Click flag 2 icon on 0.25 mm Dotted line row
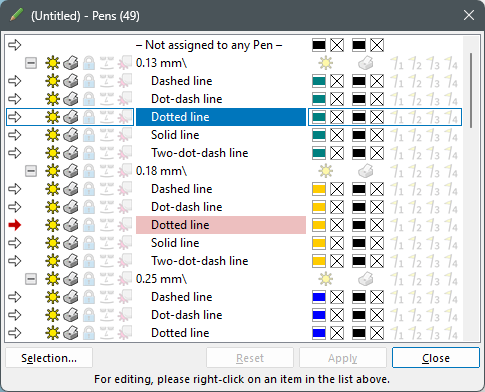 point(415,333)
